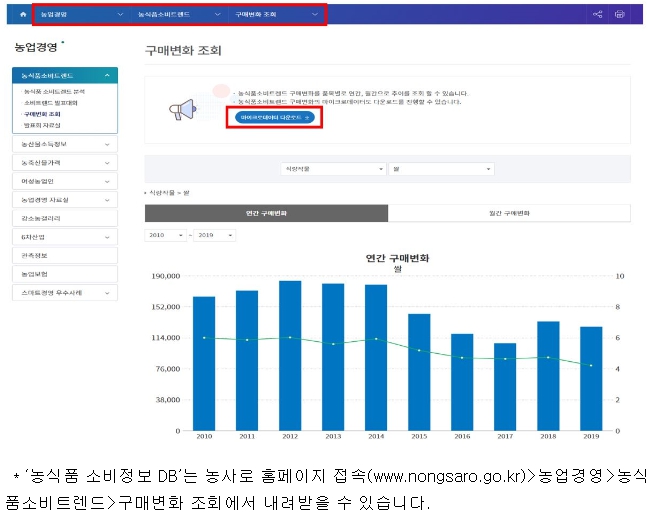Open the 구매변화 조회 dropdown in top navigation
The image size is (649, 517).
point(275,15)
